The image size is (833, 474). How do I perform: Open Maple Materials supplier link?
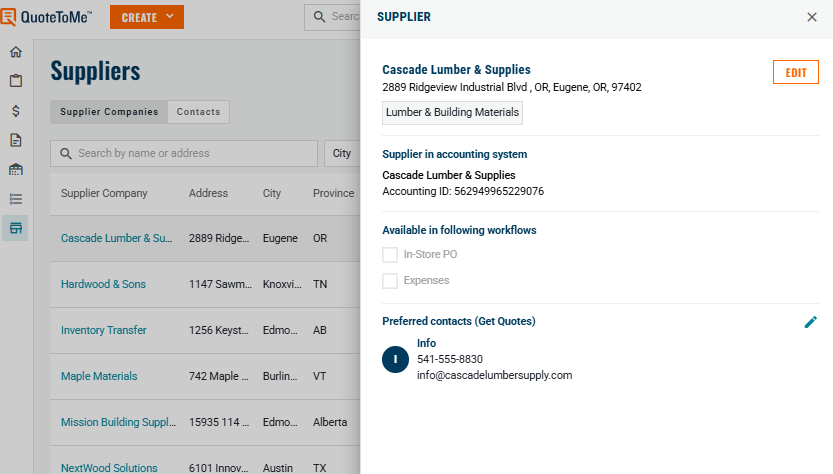pos(99,376)
